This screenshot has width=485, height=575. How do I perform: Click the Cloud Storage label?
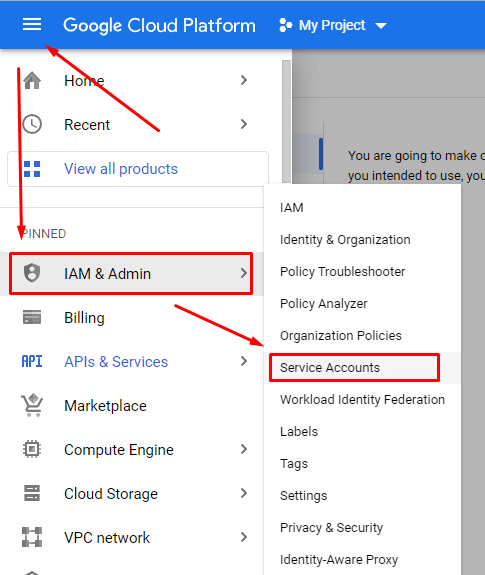point(111,494)
